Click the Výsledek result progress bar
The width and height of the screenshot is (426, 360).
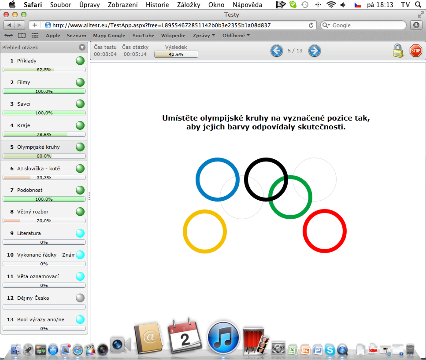[x=176, y=54]
